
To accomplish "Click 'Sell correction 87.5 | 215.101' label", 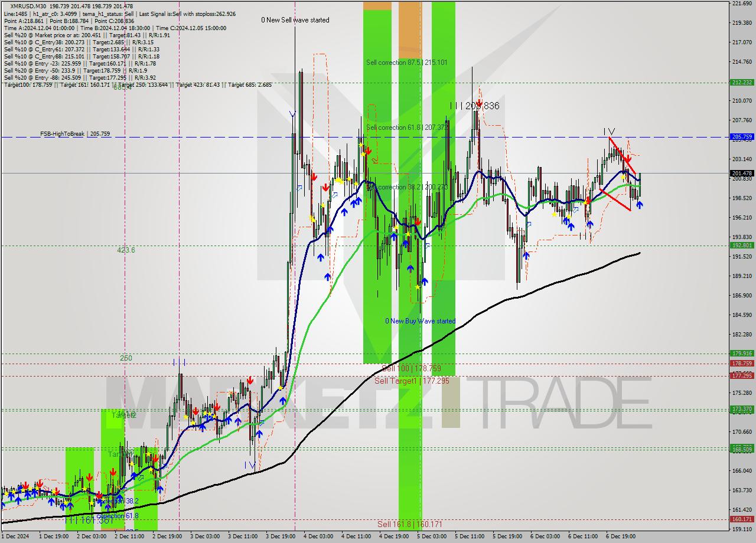I will tap(406, 63).
